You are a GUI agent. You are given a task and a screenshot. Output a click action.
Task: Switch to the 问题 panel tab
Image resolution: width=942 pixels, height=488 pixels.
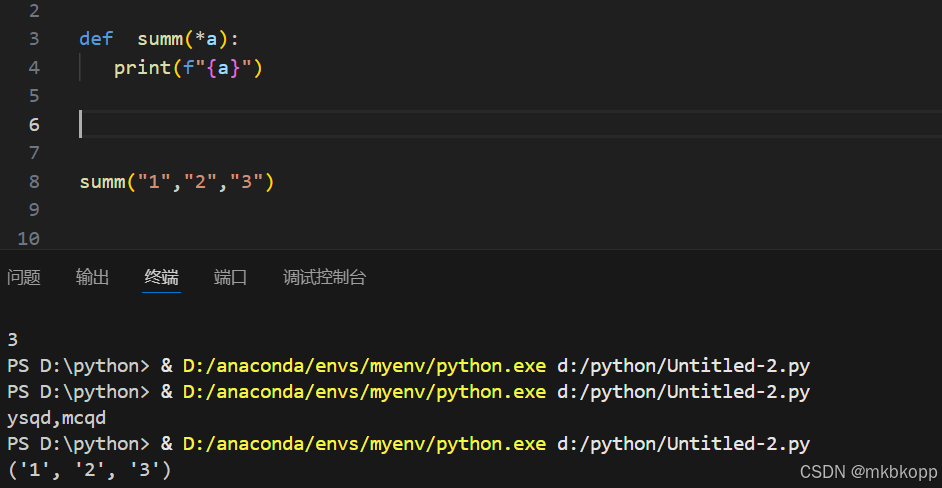(x=24, y=278)
